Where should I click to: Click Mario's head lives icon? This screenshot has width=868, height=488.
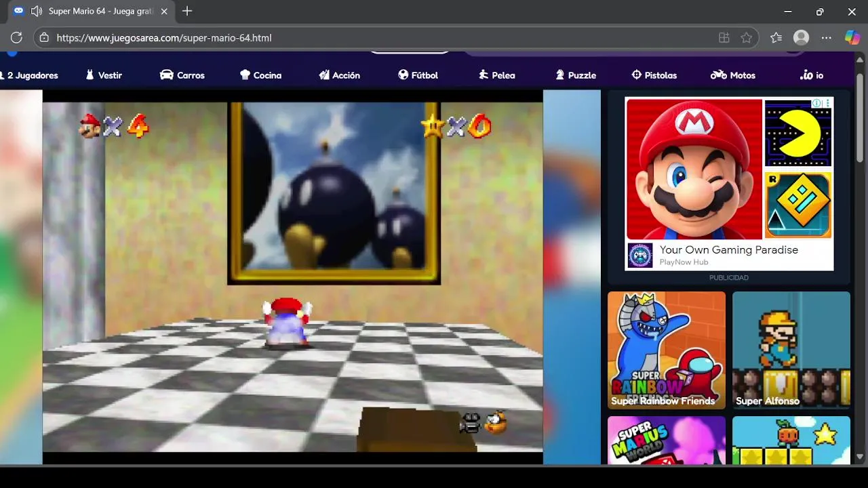pos(90,126)
